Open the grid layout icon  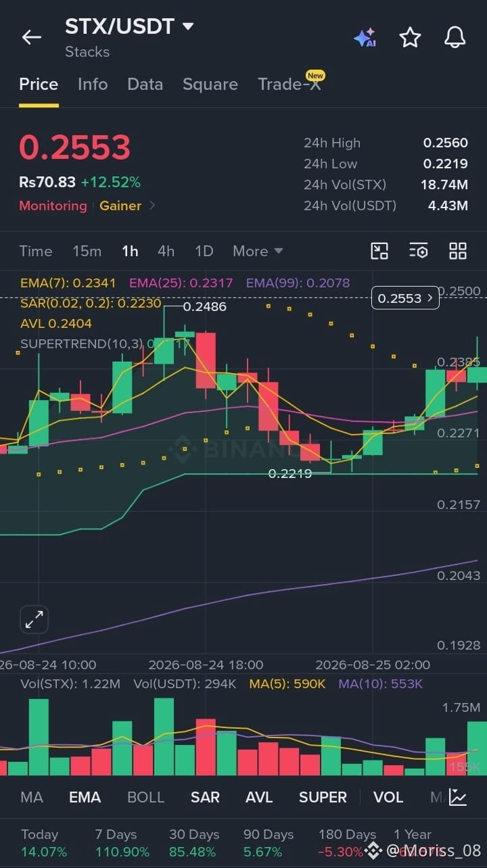tap(458, 251)
